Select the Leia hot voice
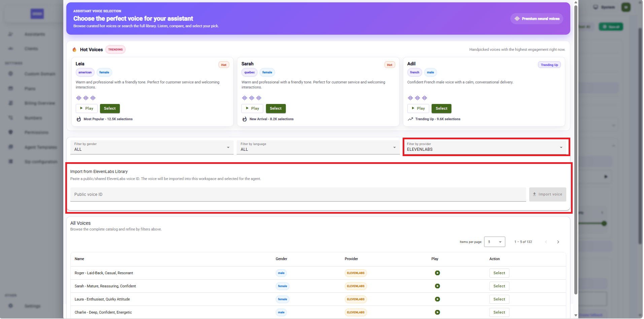The width and height of the screenshot is (644, 319). click(110, 108)
